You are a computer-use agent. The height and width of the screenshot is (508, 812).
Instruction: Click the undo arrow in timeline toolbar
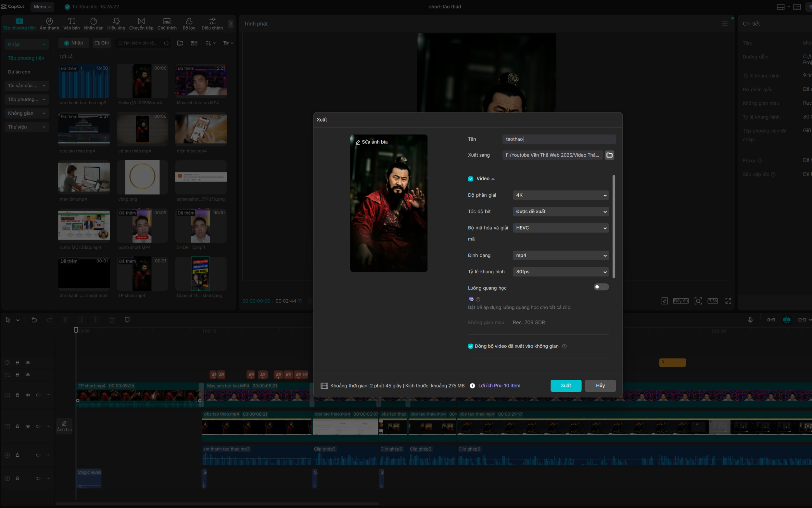[x=34, y=319]
